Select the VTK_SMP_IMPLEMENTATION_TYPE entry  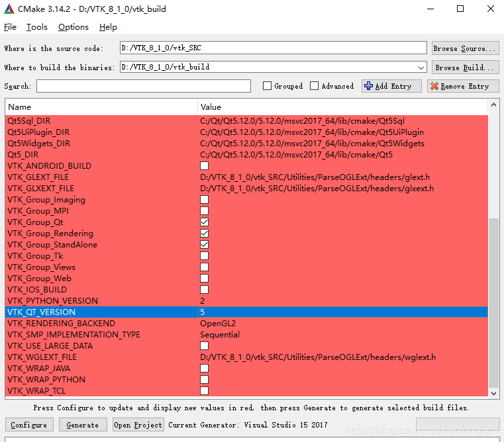coord(74,334)
